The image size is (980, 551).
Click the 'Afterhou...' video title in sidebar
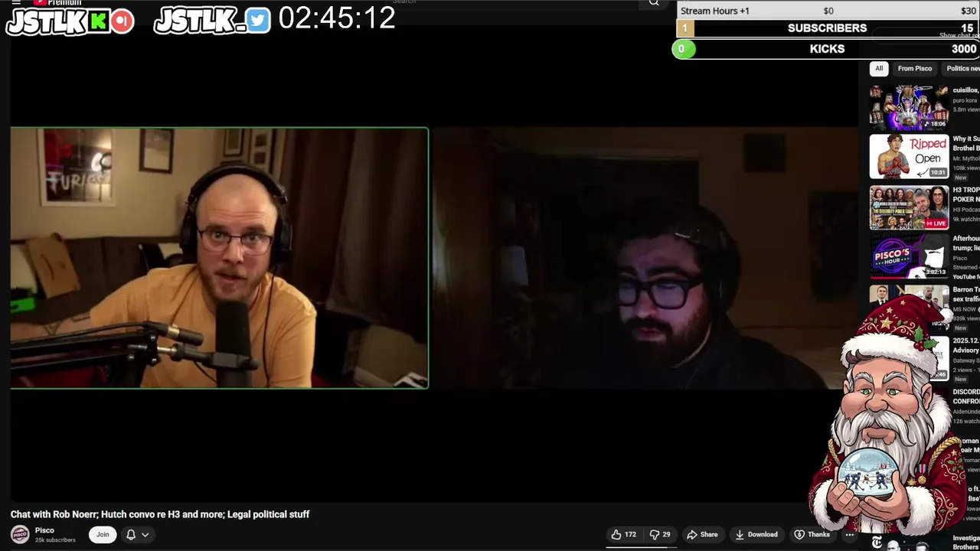coord(966,243)
